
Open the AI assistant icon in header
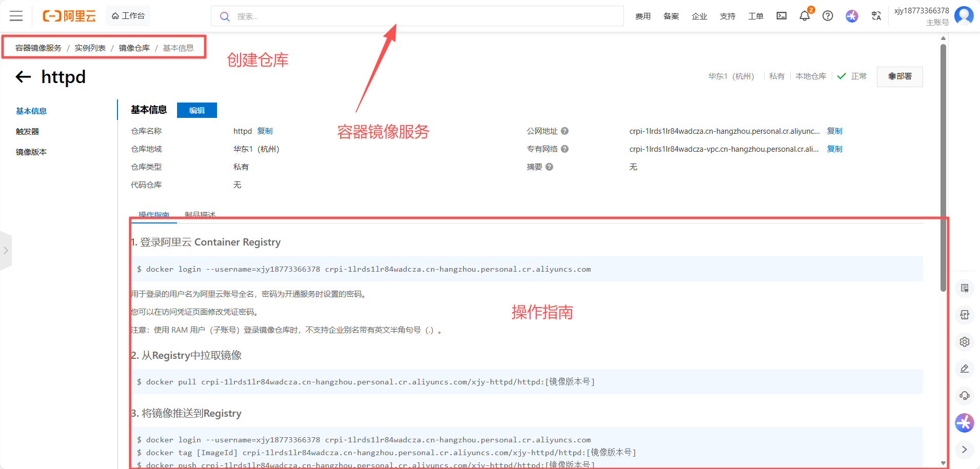[852, 16]
